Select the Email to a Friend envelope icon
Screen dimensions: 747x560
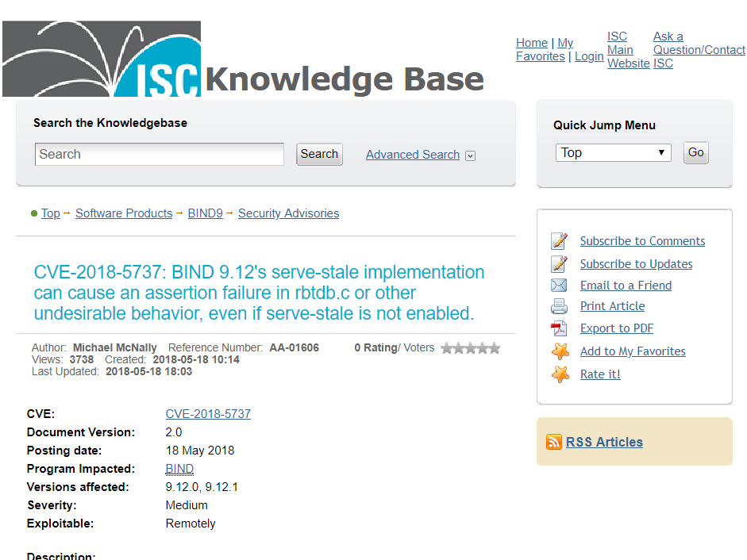(559, 286)
